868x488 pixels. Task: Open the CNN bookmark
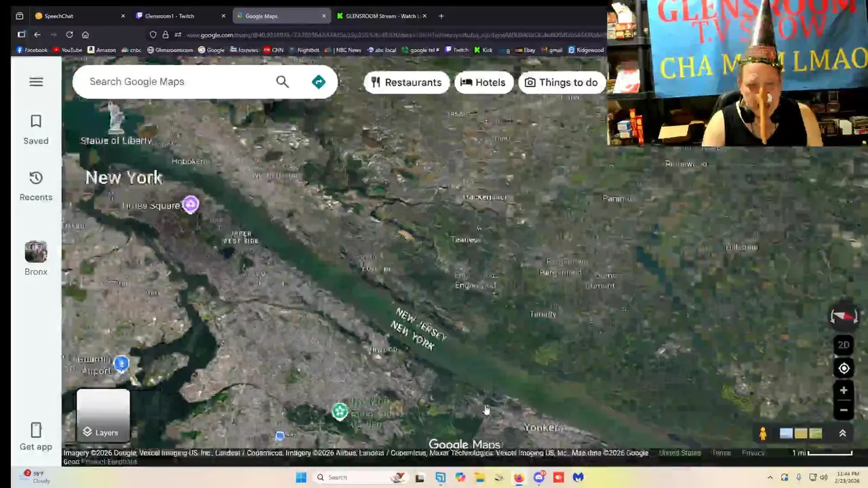273,50
